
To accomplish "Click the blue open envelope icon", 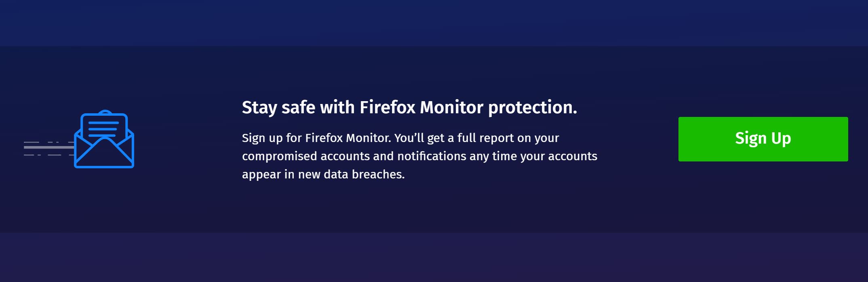I will 104,140.
